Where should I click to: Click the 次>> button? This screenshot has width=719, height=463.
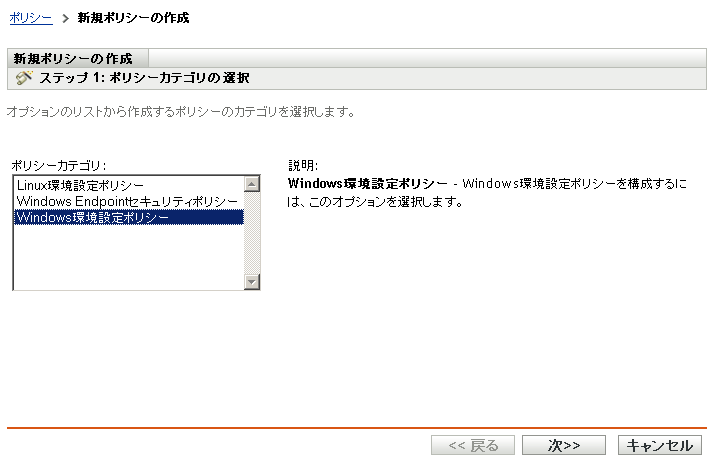[564, 445]
